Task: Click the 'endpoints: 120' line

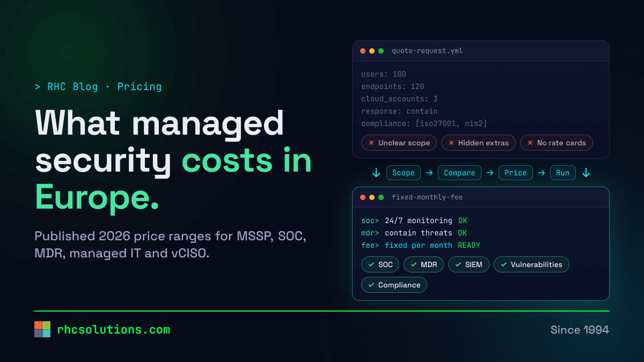Action: click(x=392, y=86)
